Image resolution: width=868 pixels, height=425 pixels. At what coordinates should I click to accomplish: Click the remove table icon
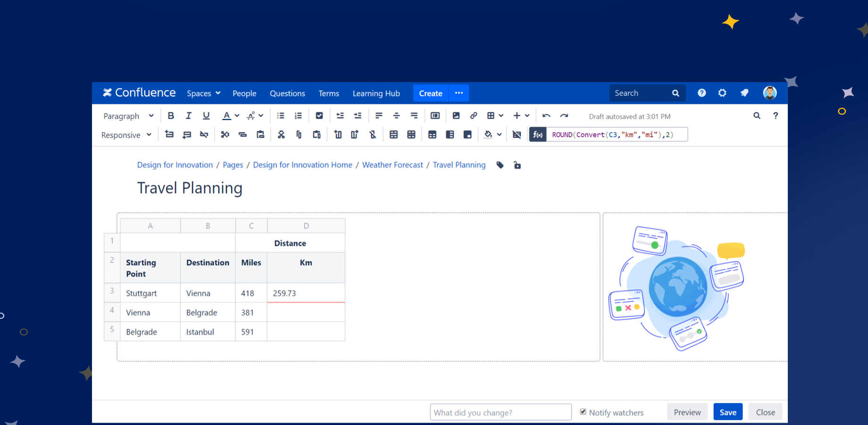point(517,135)
